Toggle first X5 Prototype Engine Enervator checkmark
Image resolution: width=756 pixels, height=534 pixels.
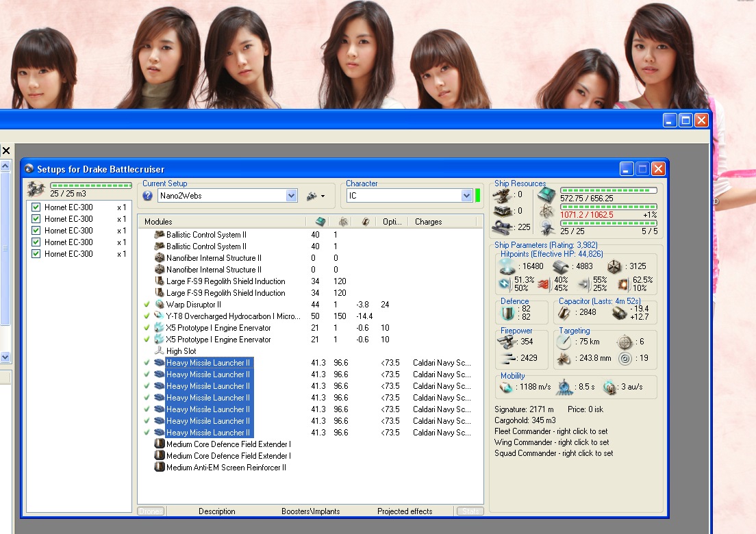(147, 328)
